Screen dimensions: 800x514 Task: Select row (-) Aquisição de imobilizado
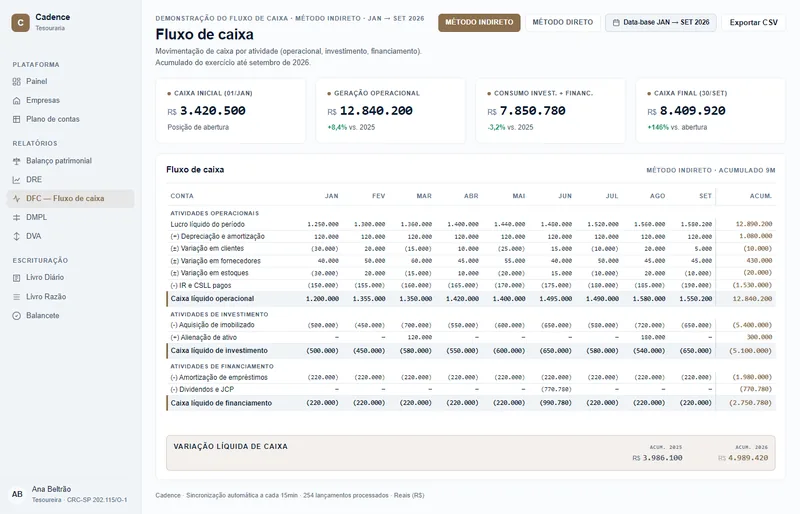tap(471, 325)
